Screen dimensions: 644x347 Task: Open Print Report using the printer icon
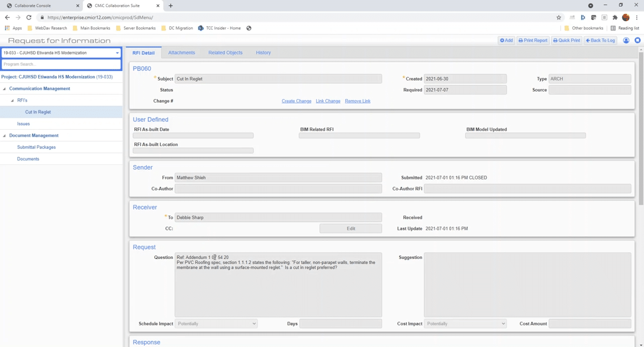[x=521, y=40]
